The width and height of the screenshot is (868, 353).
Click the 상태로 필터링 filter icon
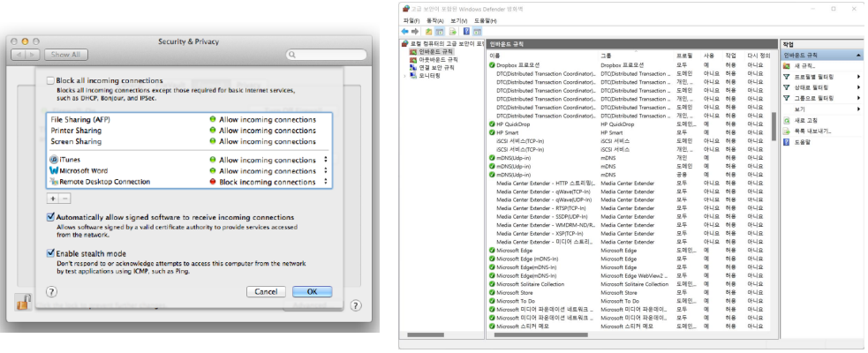pos(787,87)
